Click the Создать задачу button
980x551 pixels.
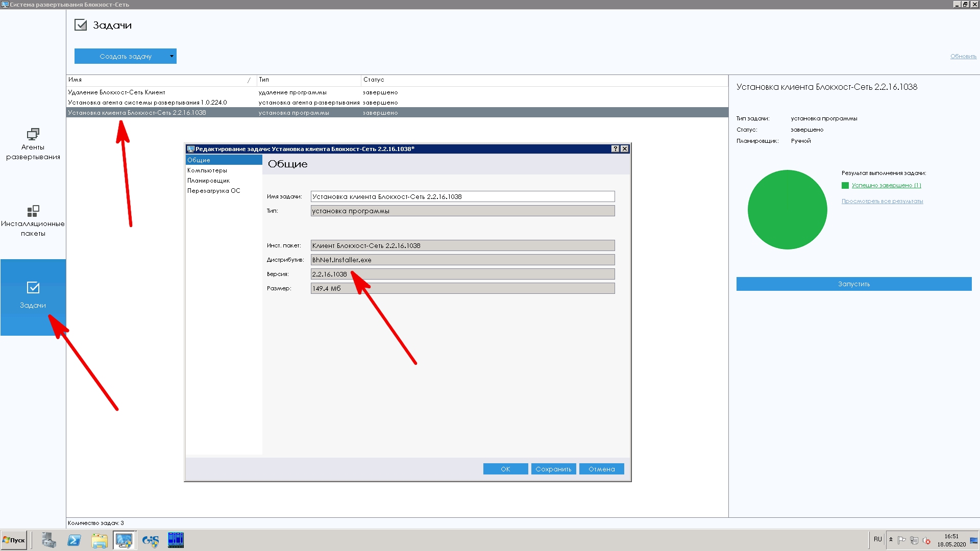(x=126, y=56)
